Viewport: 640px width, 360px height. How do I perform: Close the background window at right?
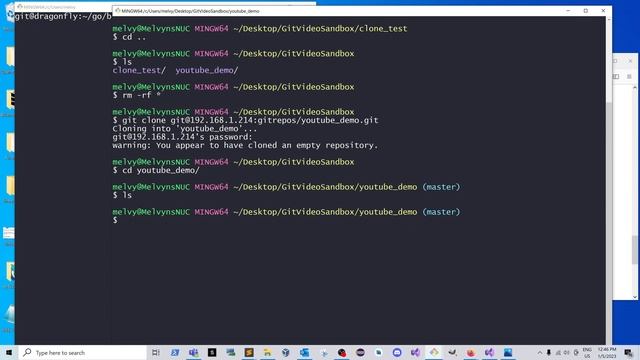click(x=631, y=61)
